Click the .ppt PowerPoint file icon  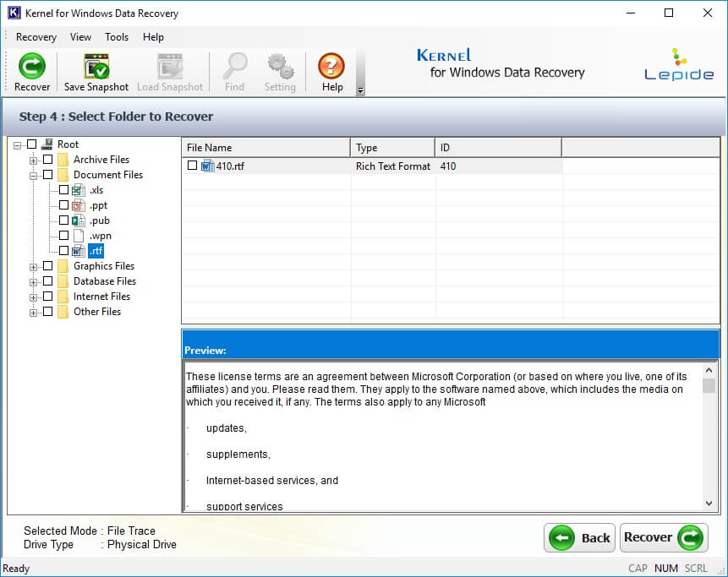pyautogui.click(x=79, y=205)
